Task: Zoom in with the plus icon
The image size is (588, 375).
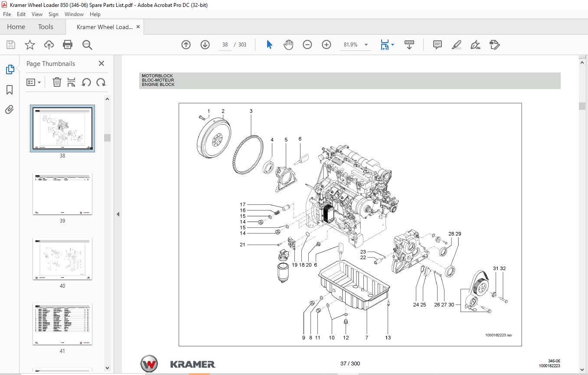Action: pyautogui.click(x=327, y=45)
